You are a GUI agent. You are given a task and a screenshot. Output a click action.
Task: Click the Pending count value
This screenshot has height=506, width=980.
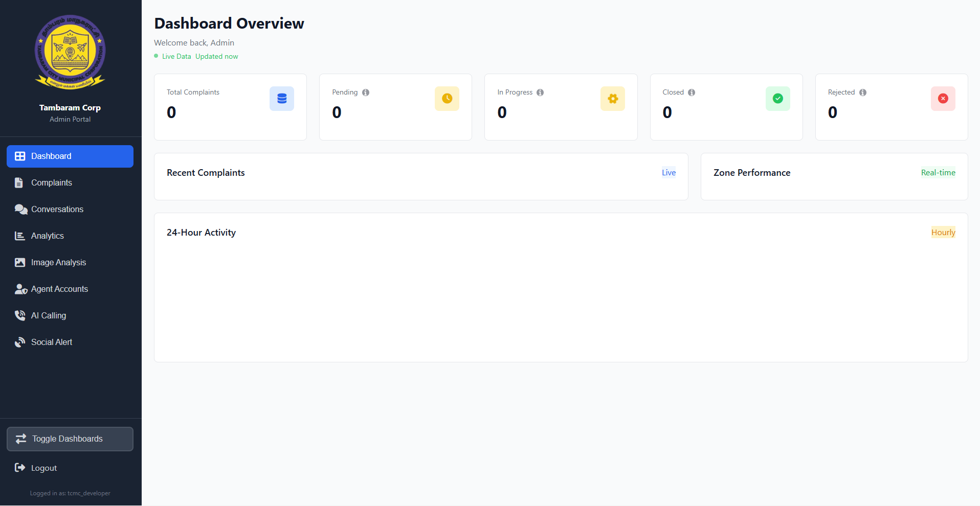[337, 112]
